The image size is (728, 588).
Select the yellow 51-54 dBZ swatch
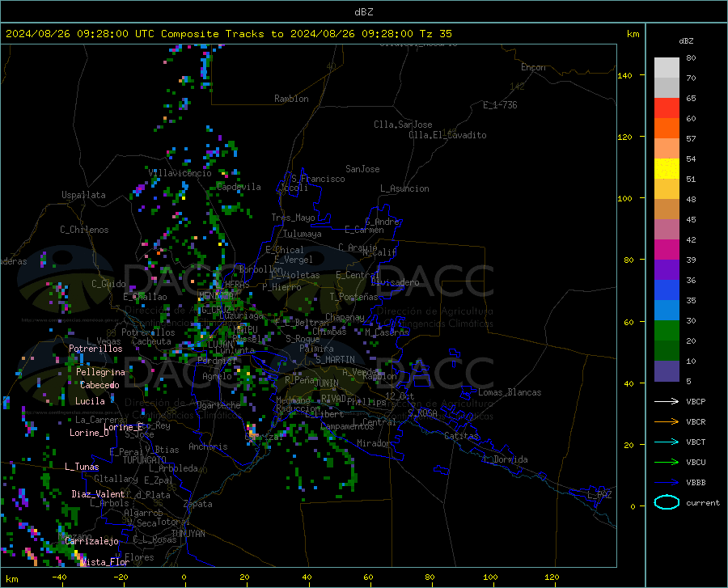pos(667,169)
